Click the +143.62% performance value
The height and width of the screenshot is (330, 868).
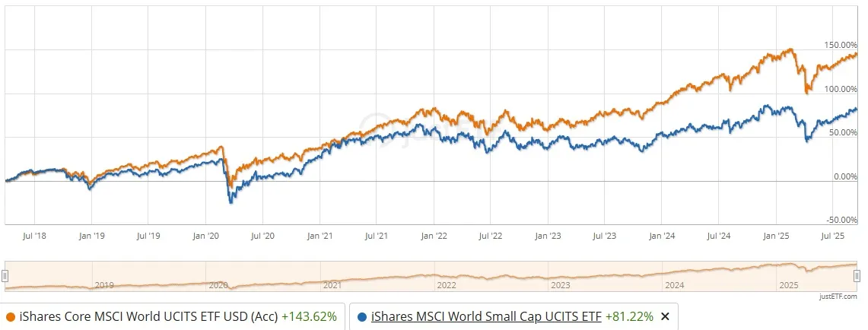point(309,317)
